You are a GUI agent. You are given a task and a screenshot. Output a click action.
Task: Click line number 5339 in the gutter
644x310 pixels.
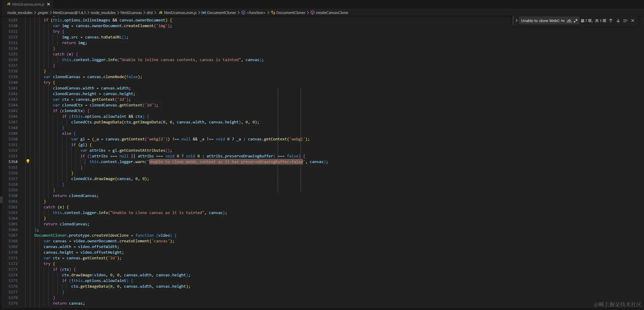point(13,77)
